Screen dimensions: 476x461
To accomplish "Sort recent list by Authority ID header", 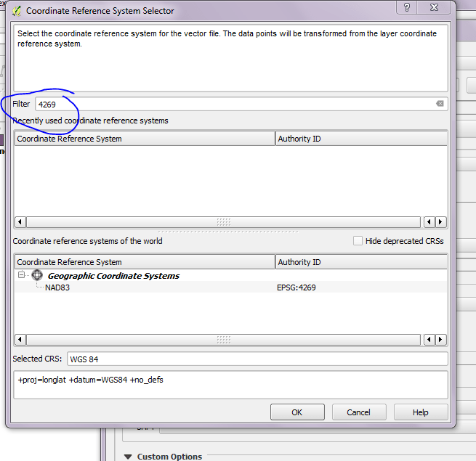I will coord(360,139).
